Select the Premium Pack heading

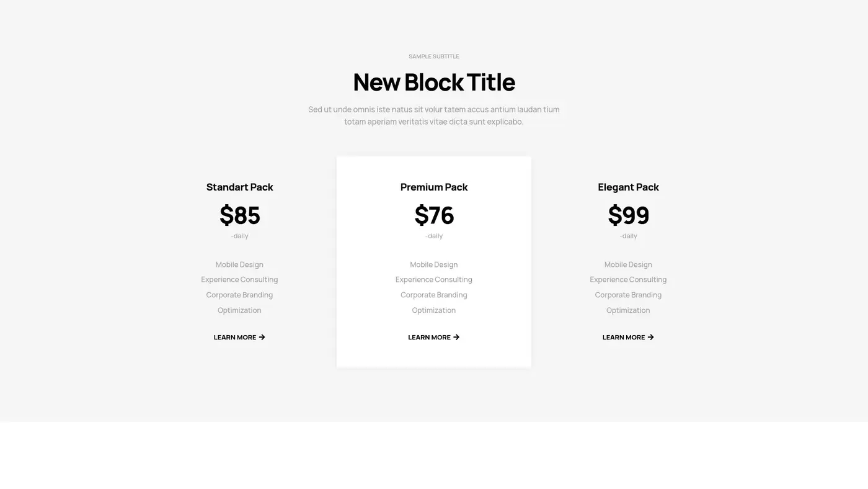(433, 186)
